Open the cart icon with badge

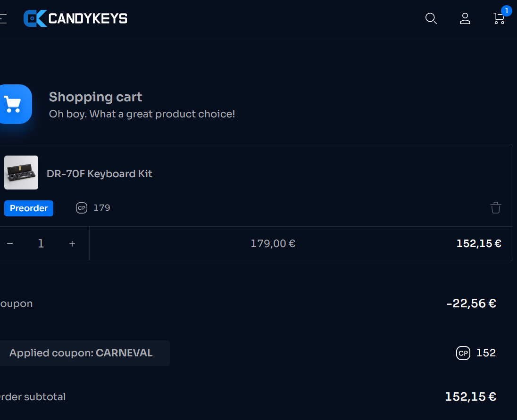click(x=499, y=18)
